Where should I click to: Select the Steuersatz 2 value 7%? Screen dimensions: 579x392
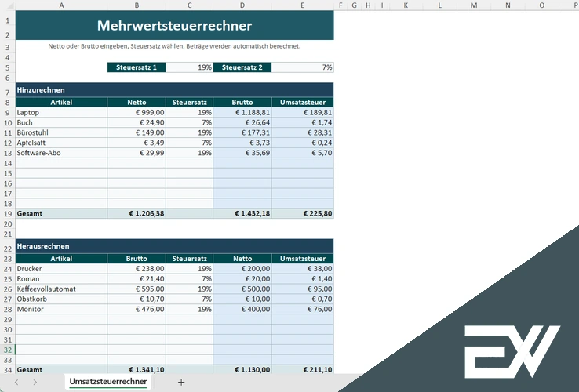click(302, 67)
